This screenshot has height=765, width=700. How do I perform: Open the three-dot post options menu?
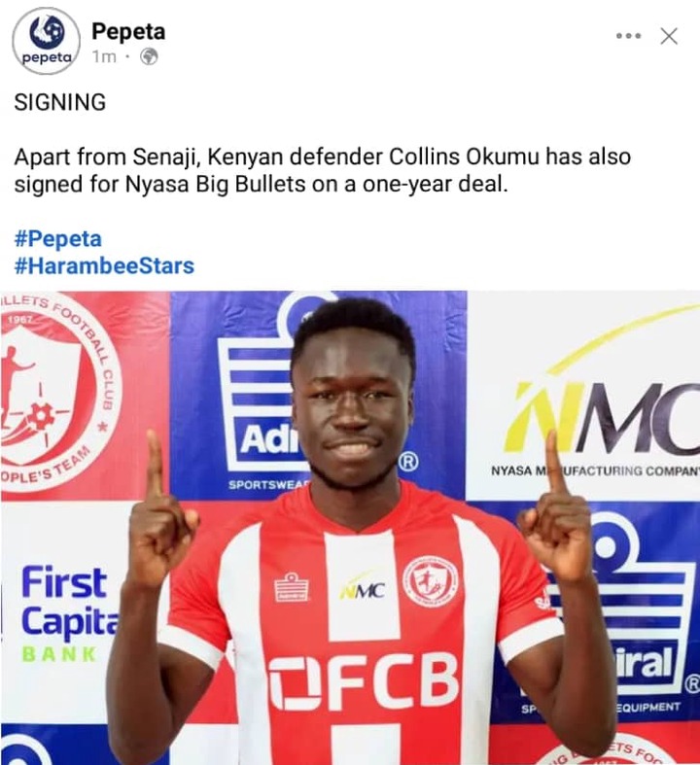(628, 36)
